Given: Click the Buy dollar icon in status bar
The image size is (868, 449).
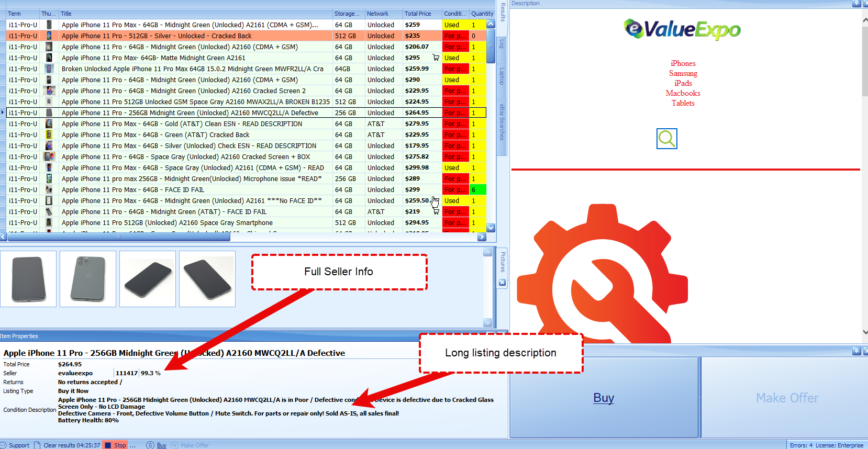Looking at the screenshot, I should click(150, 445).
